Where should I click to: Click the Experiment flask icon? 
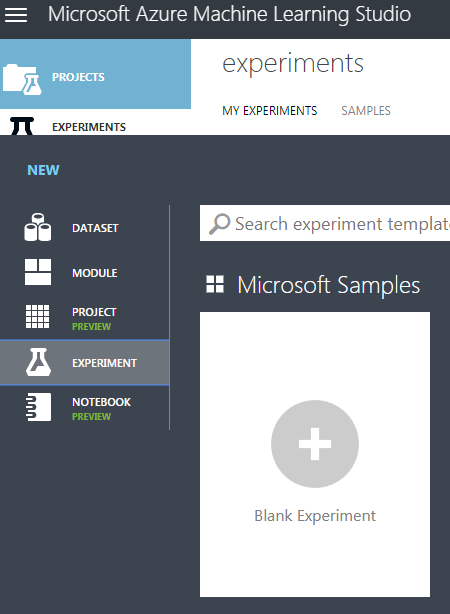(38, 362)
